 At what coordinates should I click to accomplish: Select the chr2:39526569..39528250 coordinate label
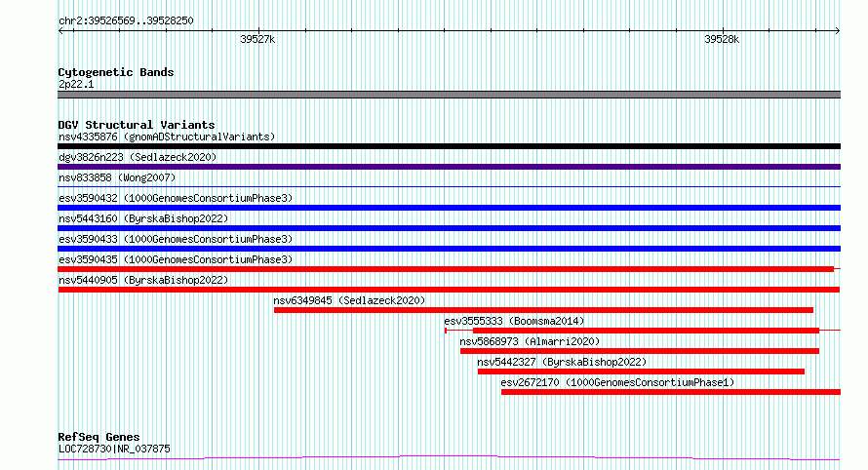(x=126, y=21)
